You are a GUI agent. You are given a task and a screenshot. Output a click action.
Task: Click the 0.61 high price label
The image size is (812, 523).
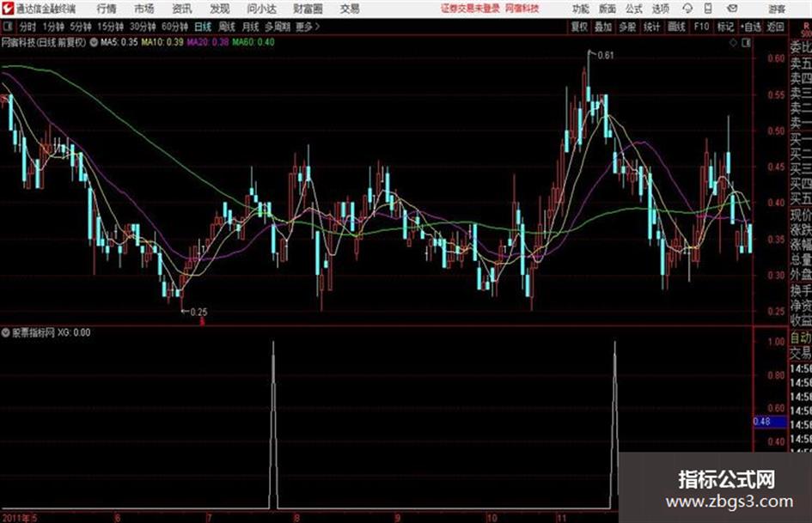pyautogui.click(x=606, y=56)
